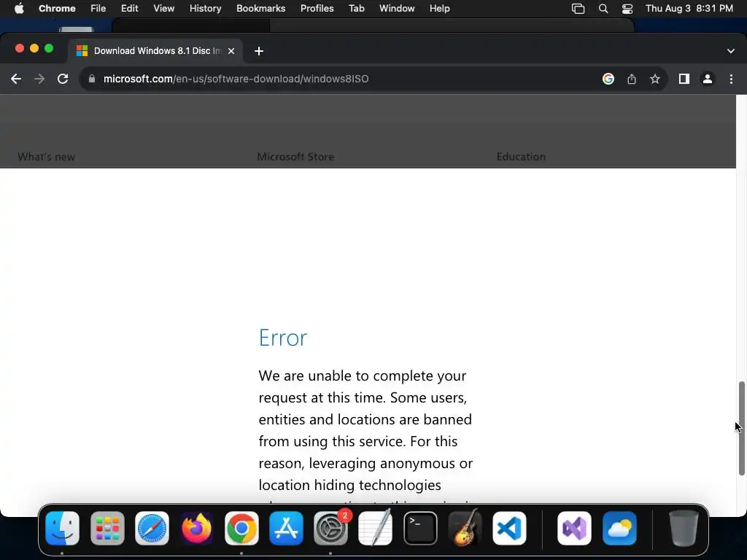
Task: Open the Window menu
Action: point(397,8)
